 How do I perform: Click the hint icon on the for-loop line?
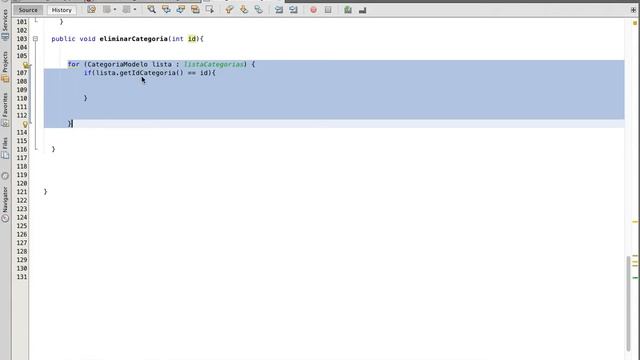pyautogui.click(x=27, y=65)
